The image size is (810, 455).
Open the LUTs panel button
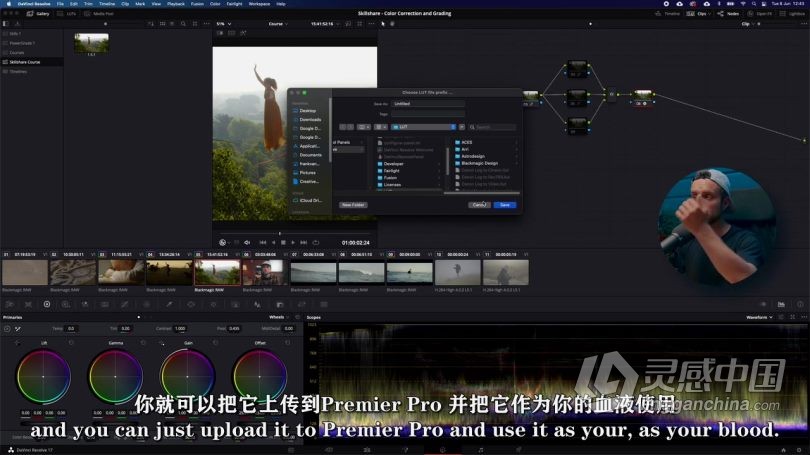[x=68, y=14]
